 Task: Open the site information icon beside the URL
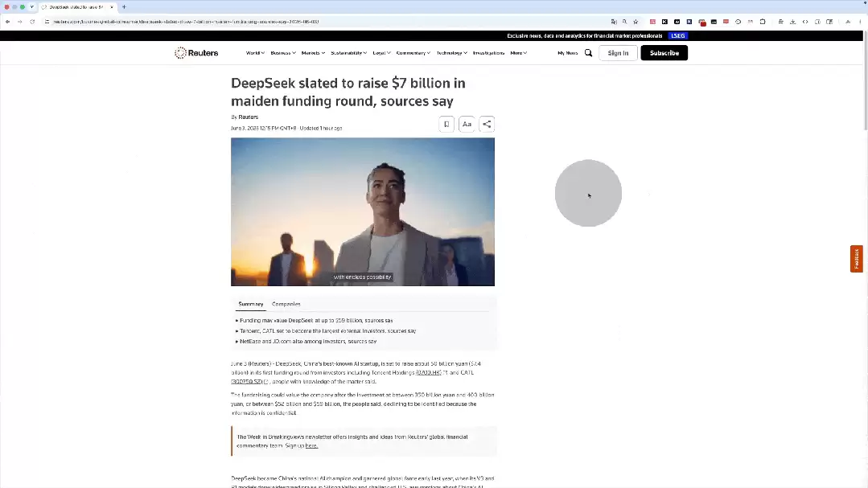point(47,22)
